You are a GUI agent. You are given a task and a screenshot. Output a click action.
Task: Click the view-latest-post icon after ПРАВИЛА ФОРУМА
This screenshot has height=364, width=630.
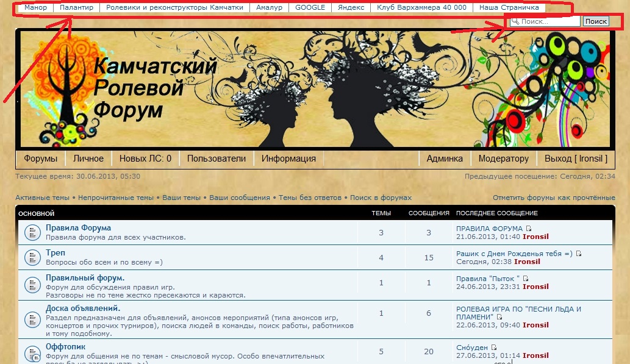tap(528, 229)
